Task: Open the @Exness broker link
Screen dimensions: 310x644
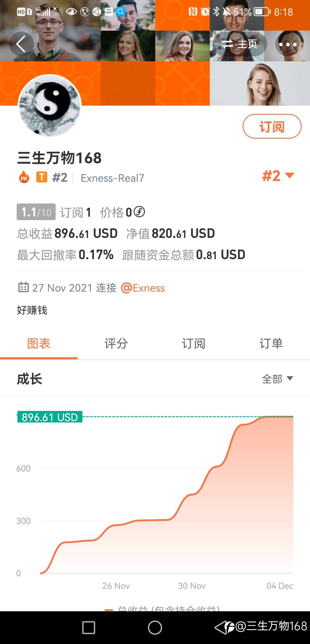Action: [x=143, y=288]
